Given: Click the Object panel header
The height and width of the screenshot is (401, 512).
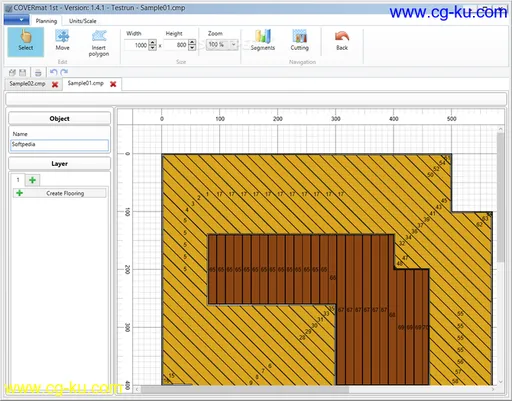Looking at the screenshot, I should [59, 119].
